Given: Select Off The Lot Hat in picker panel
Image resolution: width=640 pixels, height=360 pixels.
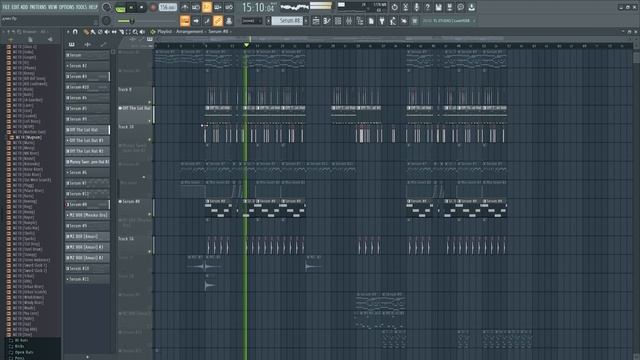Looking at the screenshot, I should pos(87,130).
